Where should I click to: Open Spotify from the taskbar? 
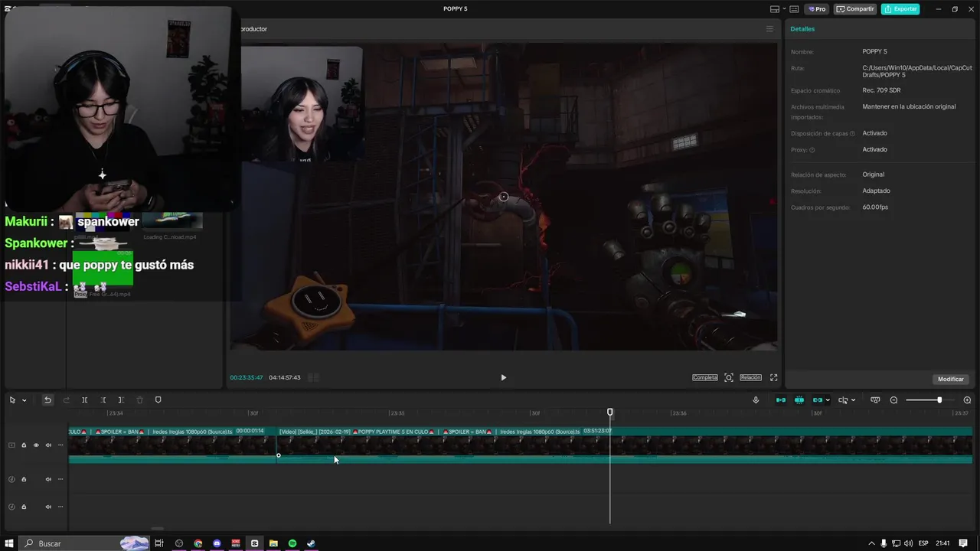coord(292,543)
